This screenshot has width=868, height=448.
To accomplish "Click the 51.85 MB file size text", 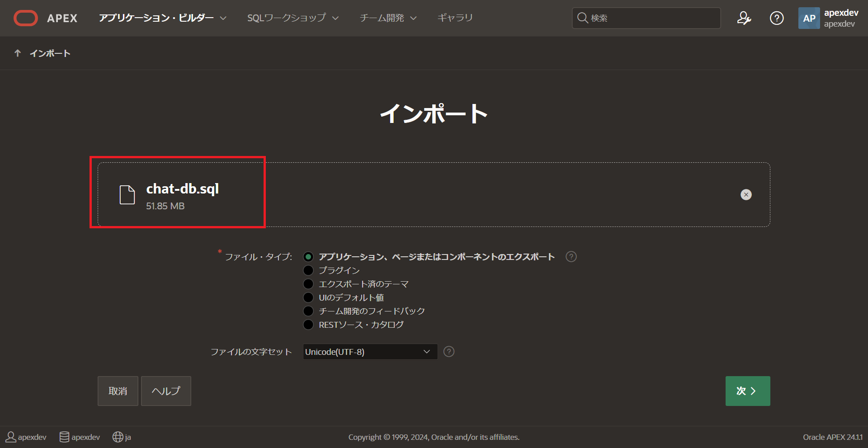I will (165, 206).
